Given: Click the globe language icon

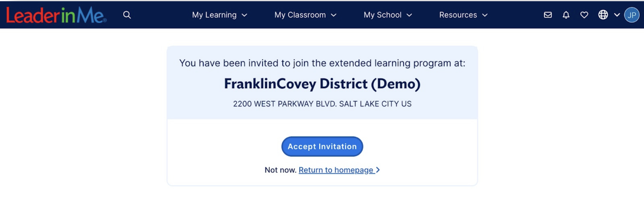Looking at the screenshot, I should (x=603, y=15).
